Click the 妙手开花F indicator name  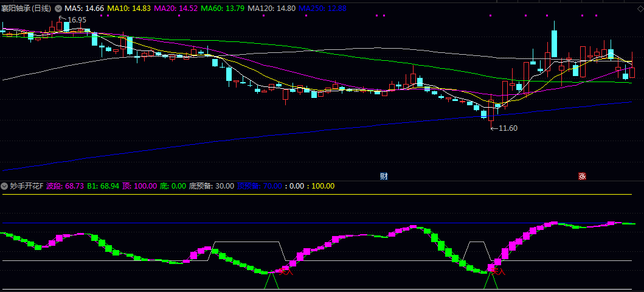(27, 186)
